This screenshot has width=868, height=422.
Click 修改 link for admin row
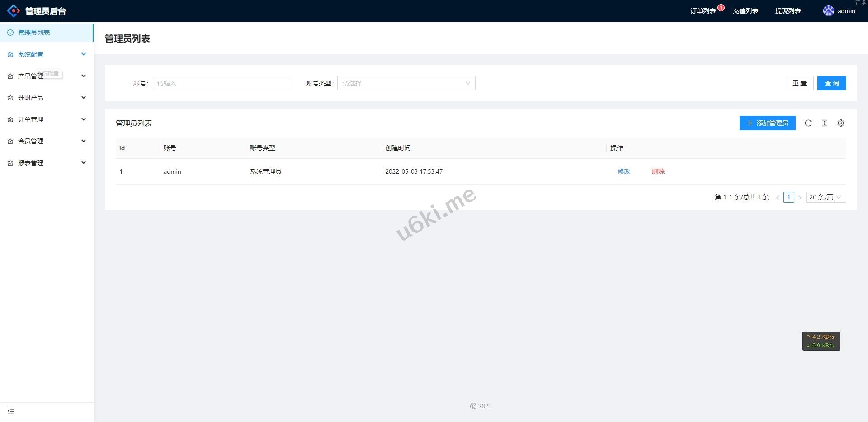[x=624, y=171]
